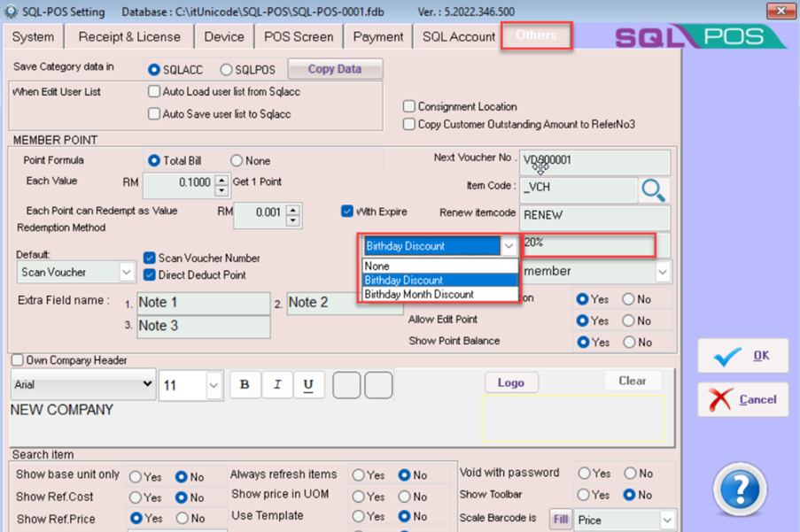Viewport: 800px width, 532px height.
Task: Click the magnifier icon beside Item Code
Action: tap(654, 189)
